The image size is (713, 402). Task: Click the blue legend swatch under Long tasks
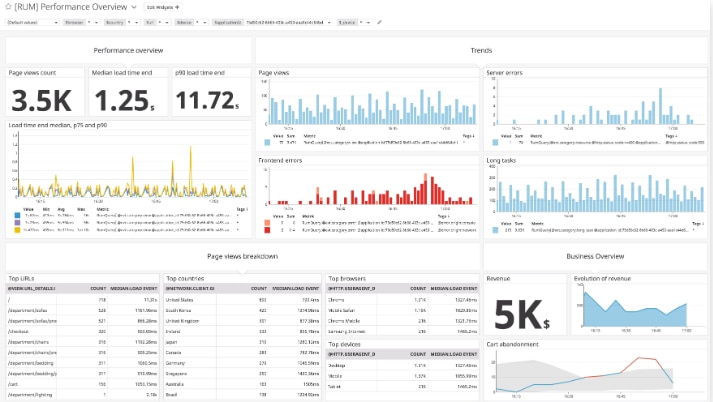point(495,230)
